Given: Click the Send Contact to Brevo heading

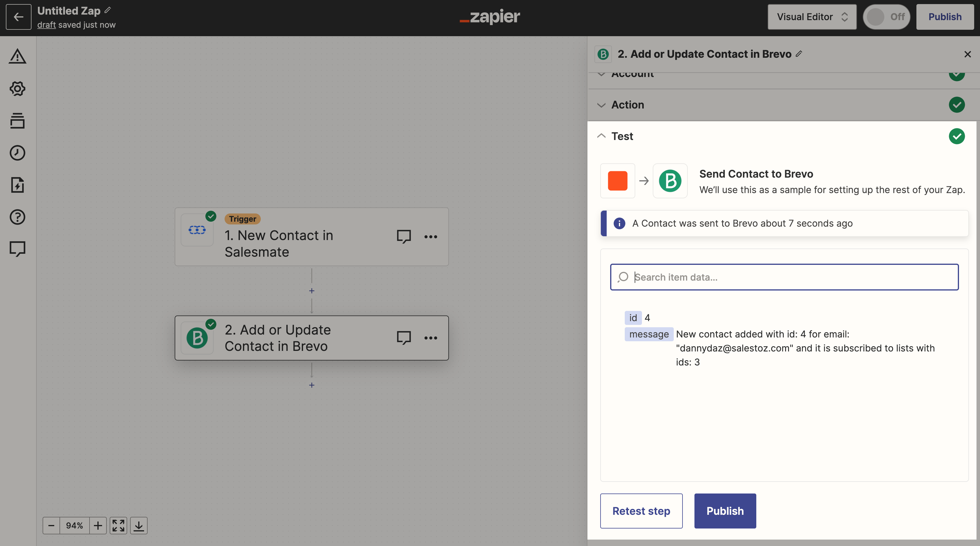Looking at the screenshot, I should [x=756, y=174].
